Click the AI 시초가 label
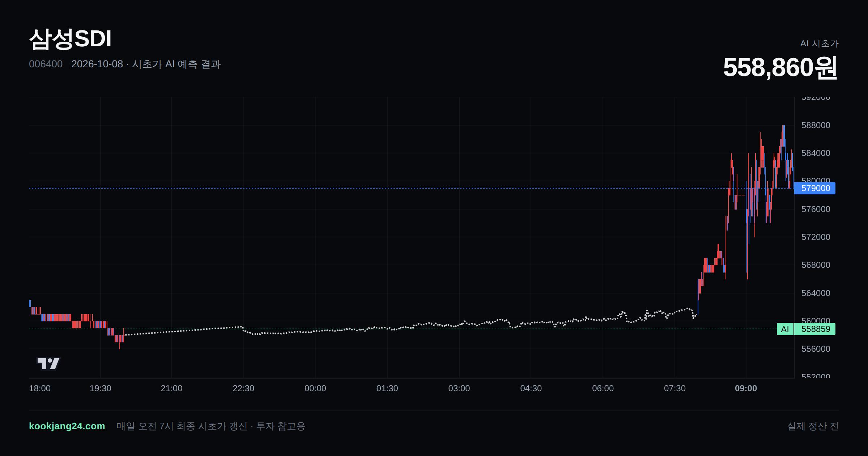Image resolution: width=868 pixels, height=456 pixels. [819, 43]
